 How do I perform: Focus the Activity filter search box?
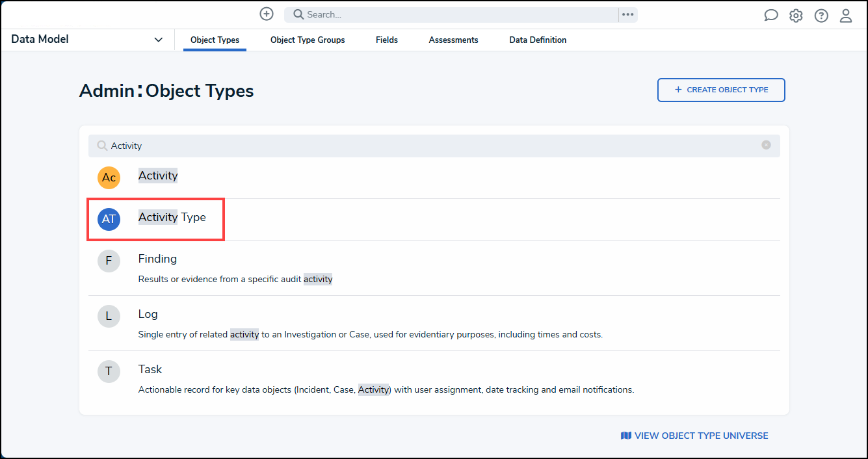(x=429, y=146)
